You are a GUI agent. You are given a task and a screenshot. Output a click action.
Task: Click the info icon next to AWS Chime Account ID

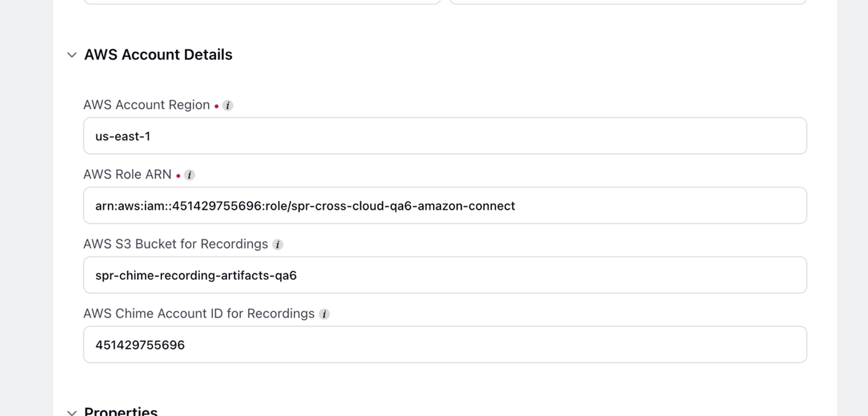(324, 314)
